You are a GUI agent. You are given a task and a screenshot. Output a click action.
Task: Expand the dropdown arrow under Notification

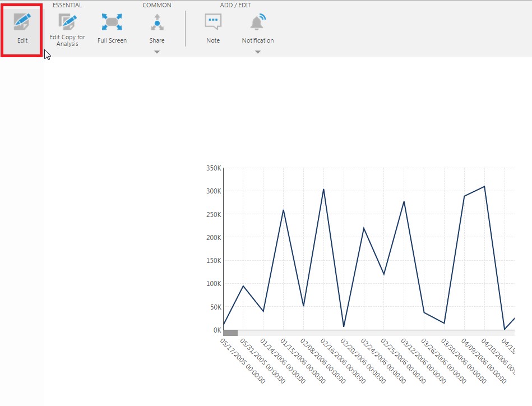258,52
